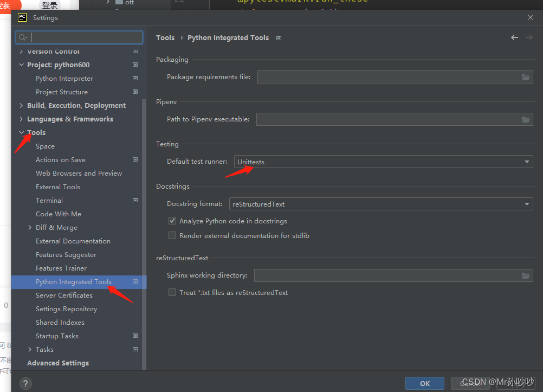
Task: Browse folder for Sphinx working directory
Action: [x=526, y=276]
